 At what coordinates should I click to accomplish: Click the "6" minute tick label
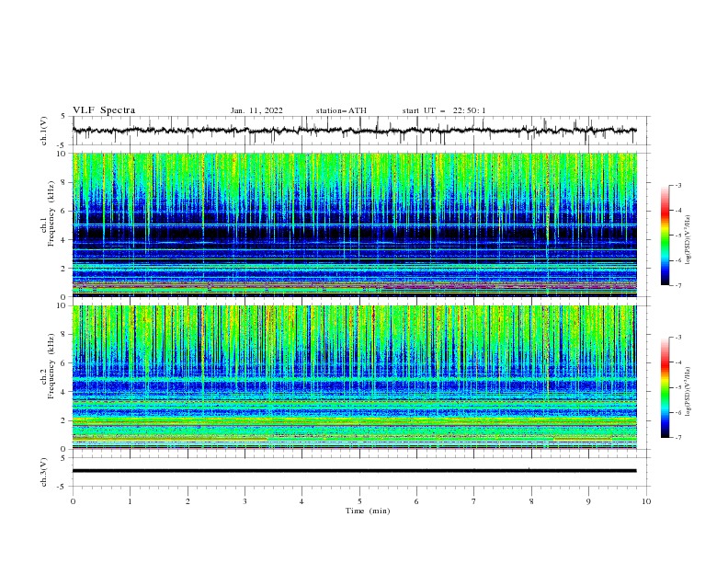tap(416, 501)
